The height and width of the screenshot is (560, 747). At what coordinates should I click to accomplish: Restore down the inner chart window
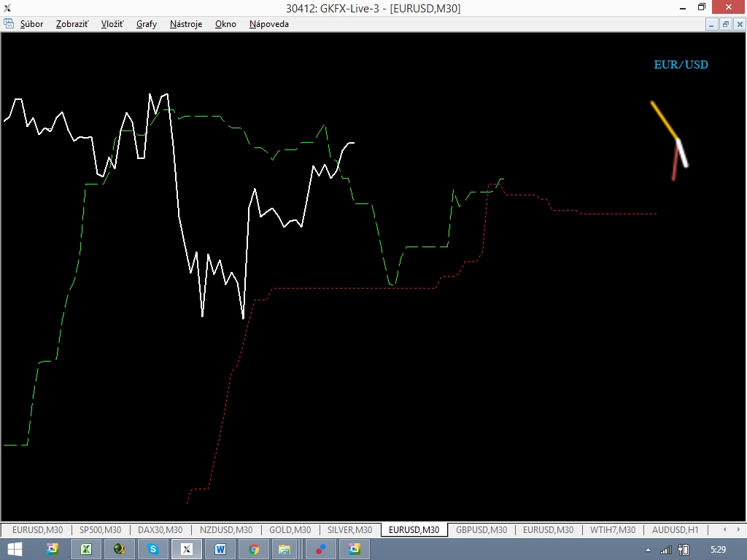726,24
